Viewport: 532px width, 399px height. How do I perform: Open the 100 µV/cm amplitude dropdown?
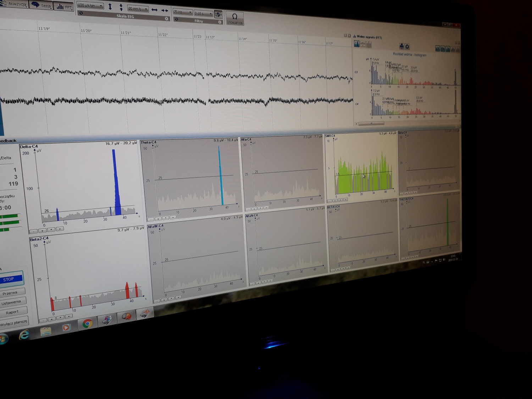pyautogui.click(x=90, y=6)
